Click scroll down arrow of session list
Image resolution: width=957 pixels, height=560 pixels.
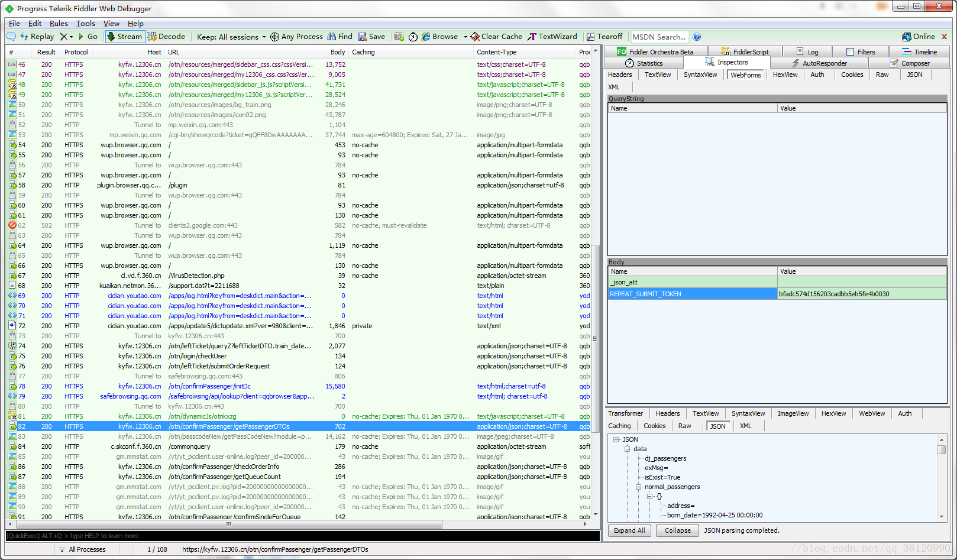pos(596,514)
